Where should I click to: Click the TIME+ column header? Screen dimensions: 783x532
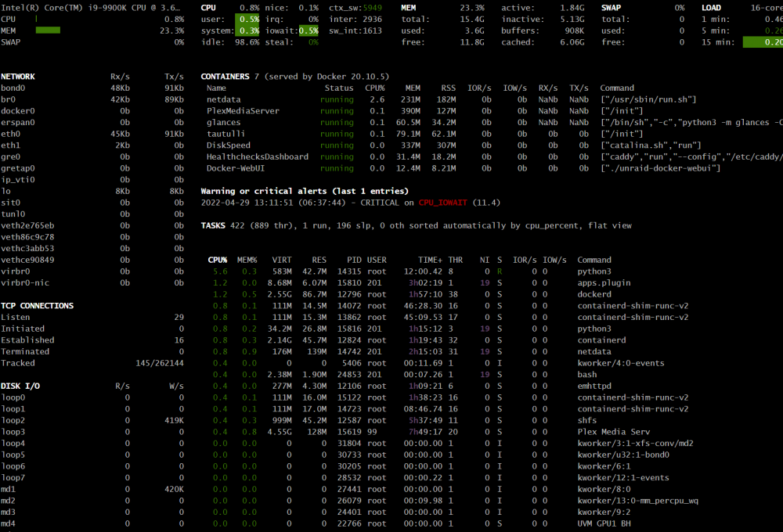tap(430, 260)
